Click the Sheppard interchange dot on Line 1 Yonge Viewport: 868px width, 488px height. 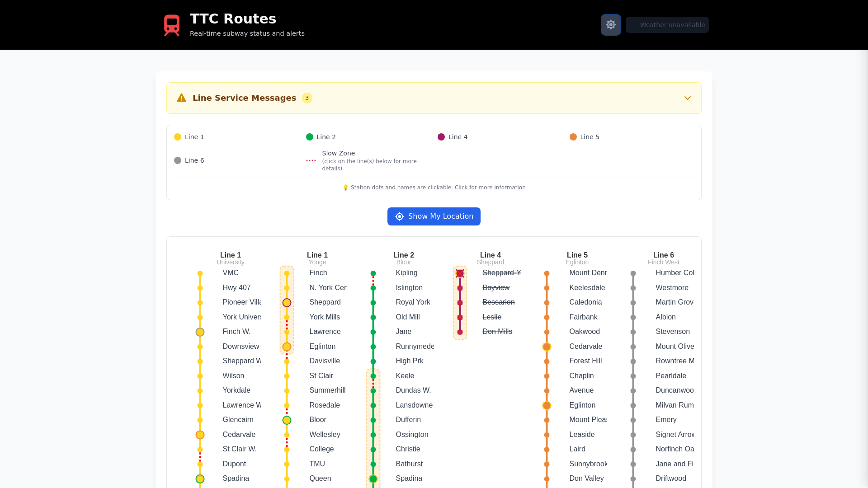click(287, 303)
